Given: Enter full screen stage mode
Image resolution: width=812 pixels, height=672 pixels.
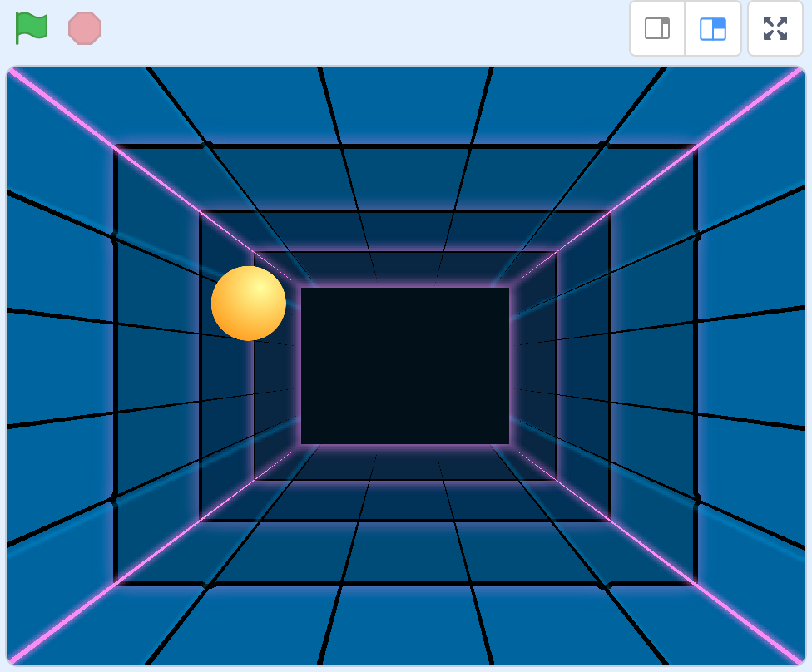Looking at the screenshot, I should click(x=775, y=28).
